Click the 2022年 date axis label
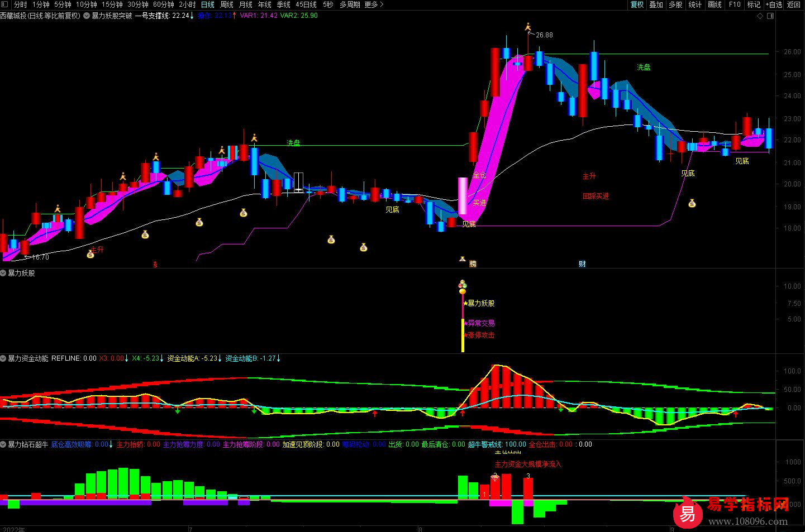Image resolution: width=805 pixels, height=532 pixels. [14, 529]
